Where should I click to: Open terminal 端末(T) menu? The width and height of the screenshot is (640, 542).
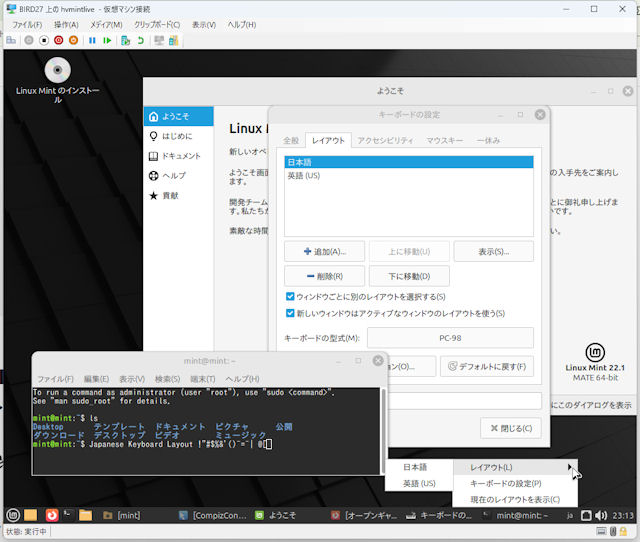pos(202,379)
